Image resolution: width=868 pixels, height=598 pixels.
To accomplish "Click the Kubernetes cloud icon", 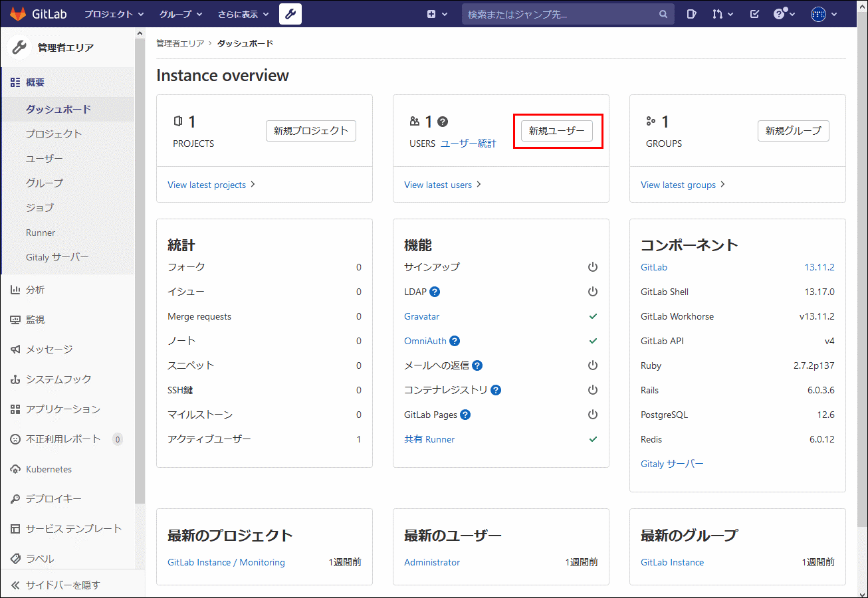I will click(x=15, y=469).
